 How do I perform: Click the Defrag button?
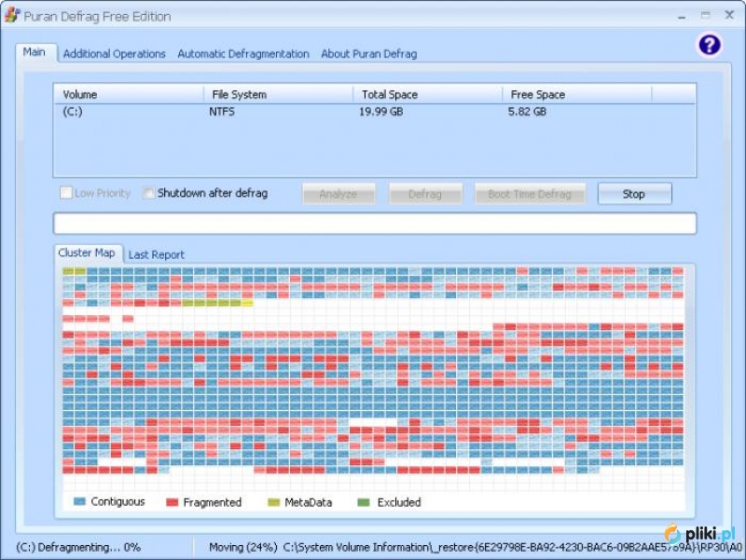425,194
